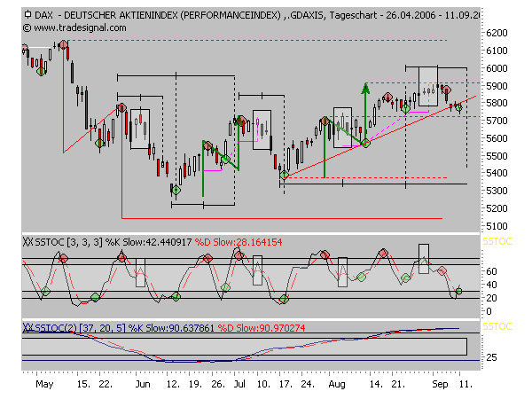Click the XX icon beside SSTOC [3, 3, 3]
This screenshot has height=399, width=532.
click(27, 242)
